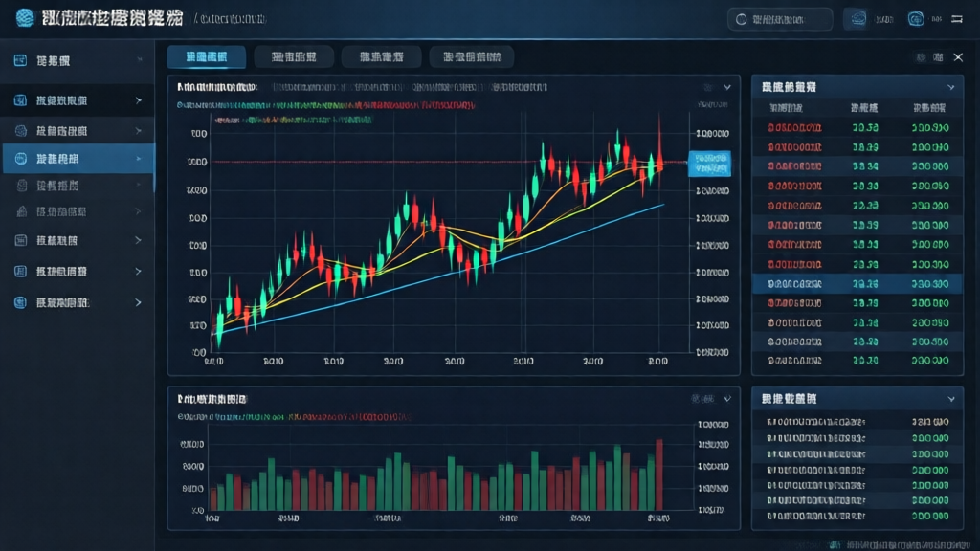Click the blue current price tag on chart axis
The height and width of the screenshot is (551, 980).
[708, 163]
